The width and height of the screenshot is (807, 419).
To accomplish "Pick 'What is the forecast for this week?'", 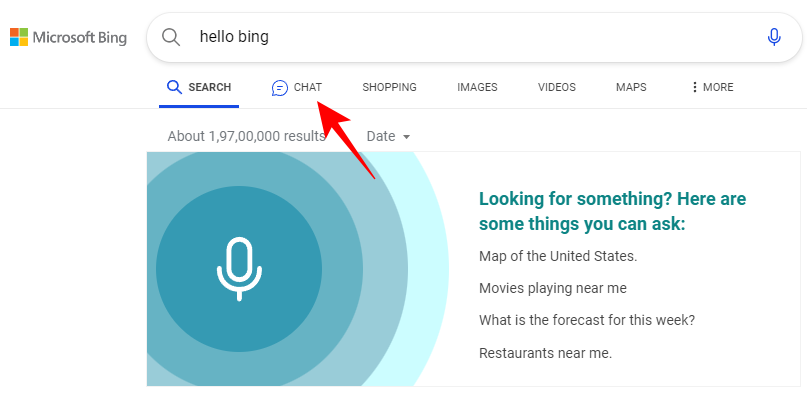I will click(586, 320).
